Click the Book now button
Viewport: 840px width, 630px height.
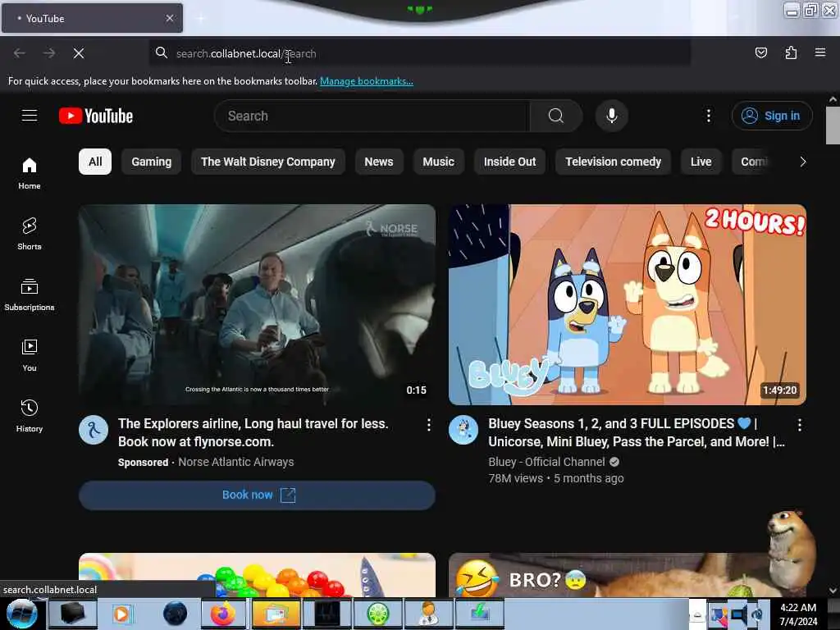point(257,495)
